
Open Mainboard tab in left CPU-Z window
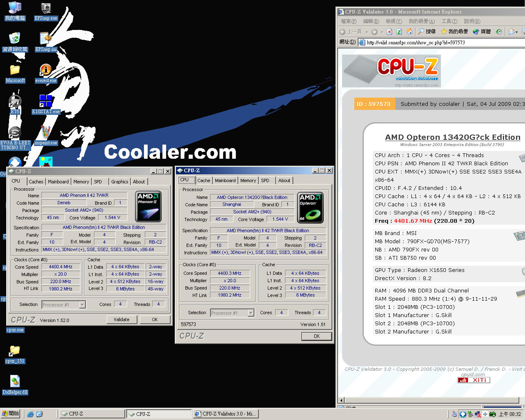pyautogui.click(x=58, y=182)
